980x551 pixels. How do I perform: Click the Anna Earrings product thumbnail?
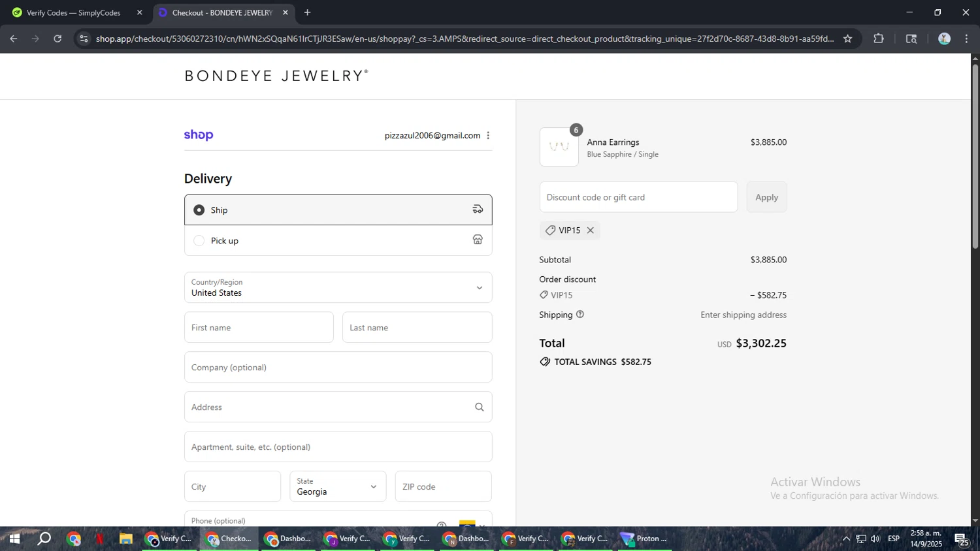[559, 147]
